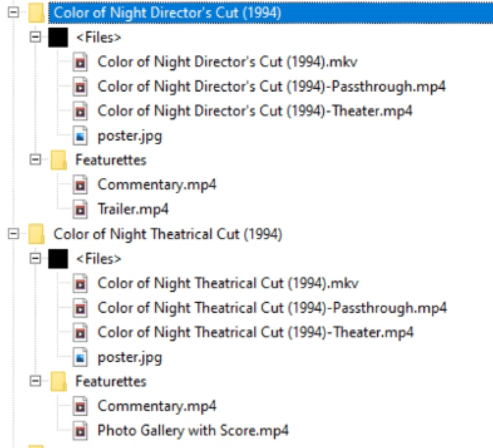Click the Director's Cut (1994) folder icon
This screenshot has height=448, width=493.
coord(36,13)
